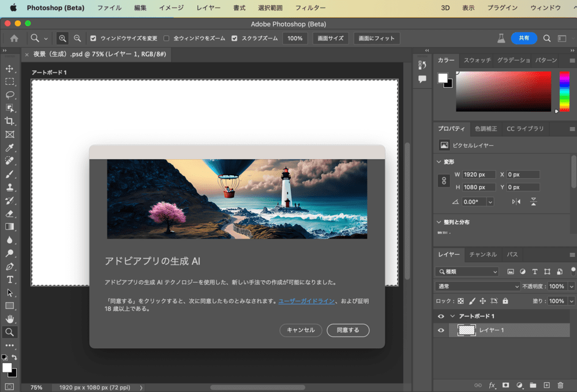Image resolution: width=577 pixels, height=392 pixels.
Task: Open the layer kind filter dropdown
Action: 467,272
